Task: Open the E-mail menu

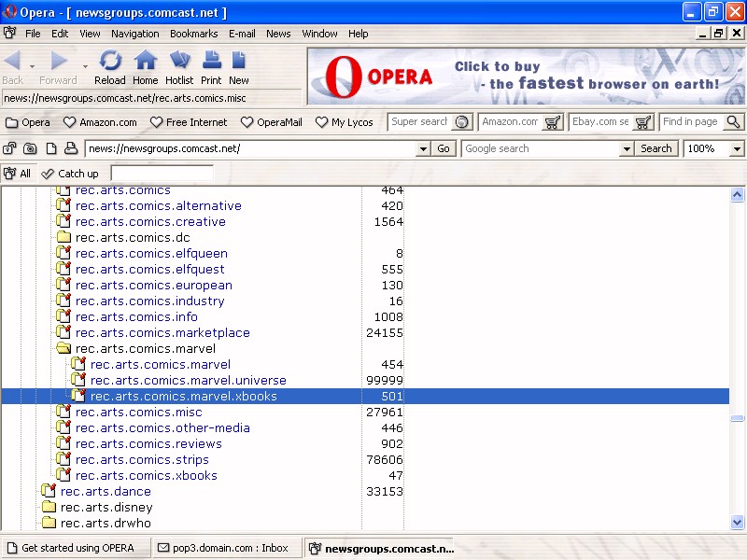Action: coord(242,34)
